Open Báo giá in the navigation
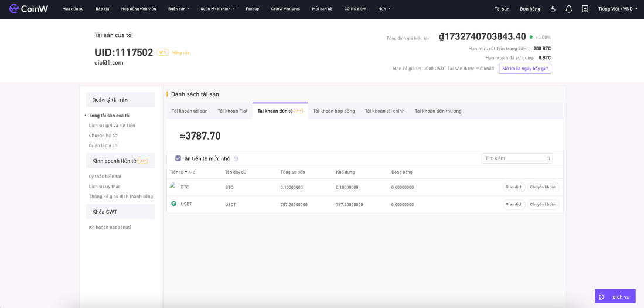The image size is (644, 308). point(103,9)
